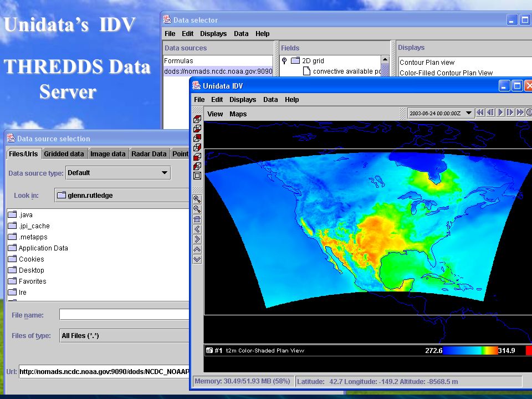Open Data menu in Data selector window
The height and width of the screenshot is (399, 532).
(x=241, y=34)
